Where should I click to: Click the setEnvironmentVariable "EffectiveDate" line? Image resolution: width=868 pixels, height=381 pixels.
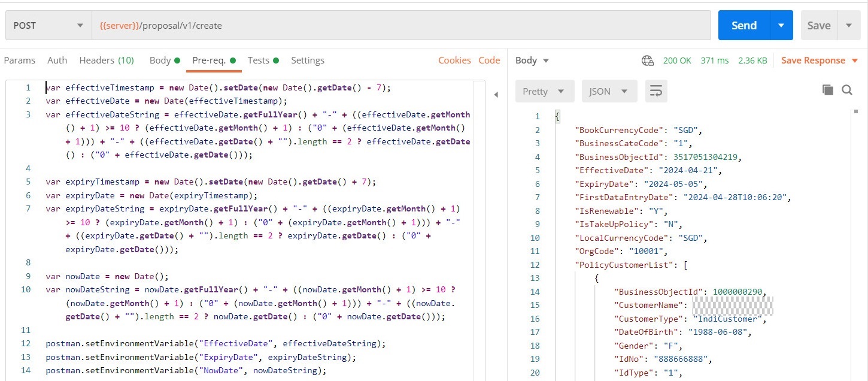click(x=216, y=343)
